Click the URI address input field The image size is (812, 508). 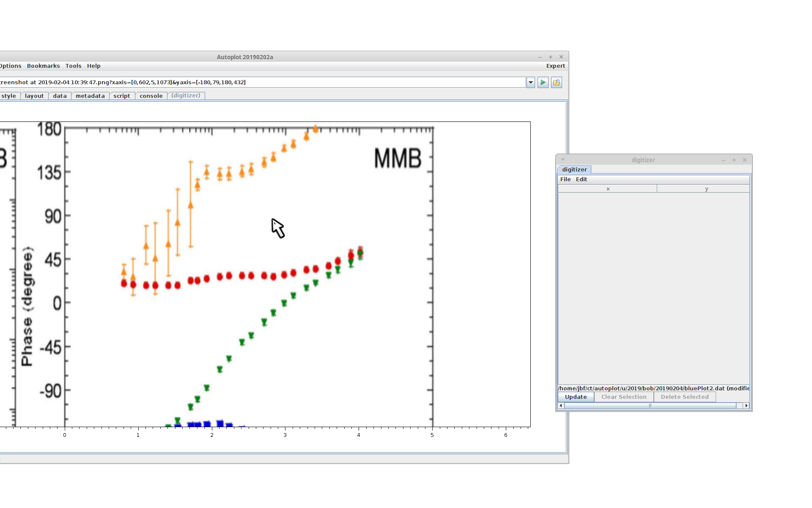tap(262, 83)
